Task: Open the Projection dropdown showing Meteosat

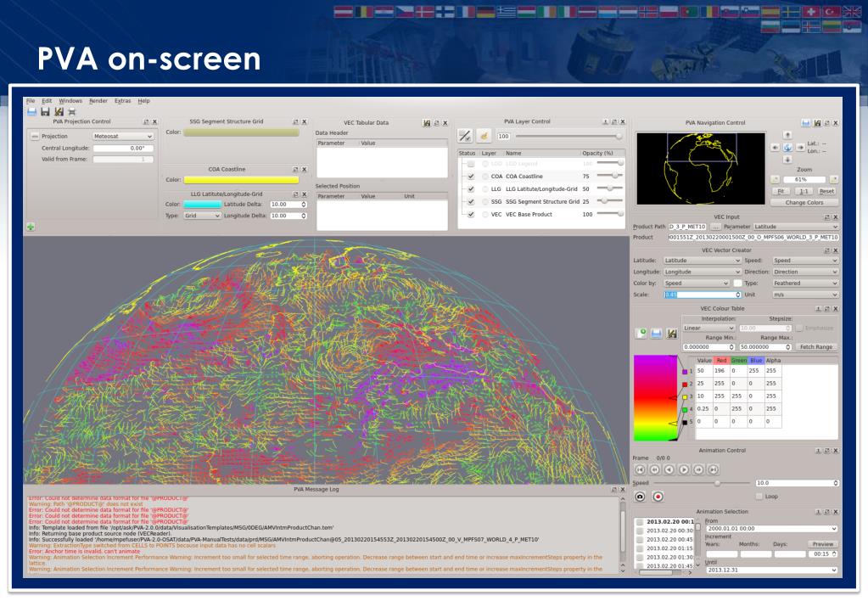Action: coord(122,137)
